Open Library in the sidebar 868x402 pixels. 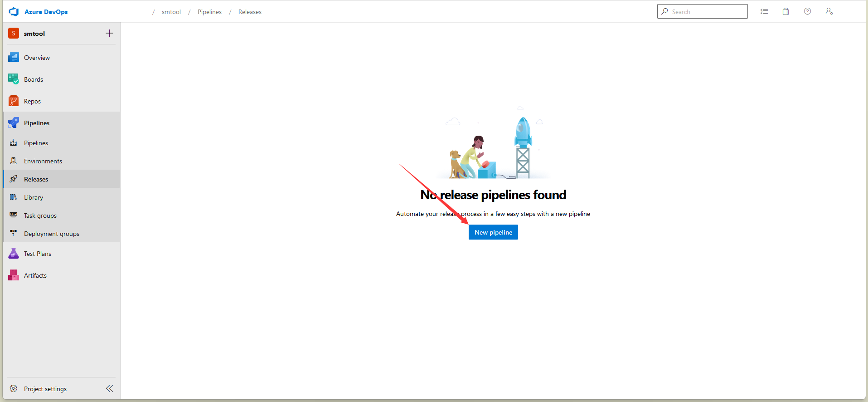[34, 197]
